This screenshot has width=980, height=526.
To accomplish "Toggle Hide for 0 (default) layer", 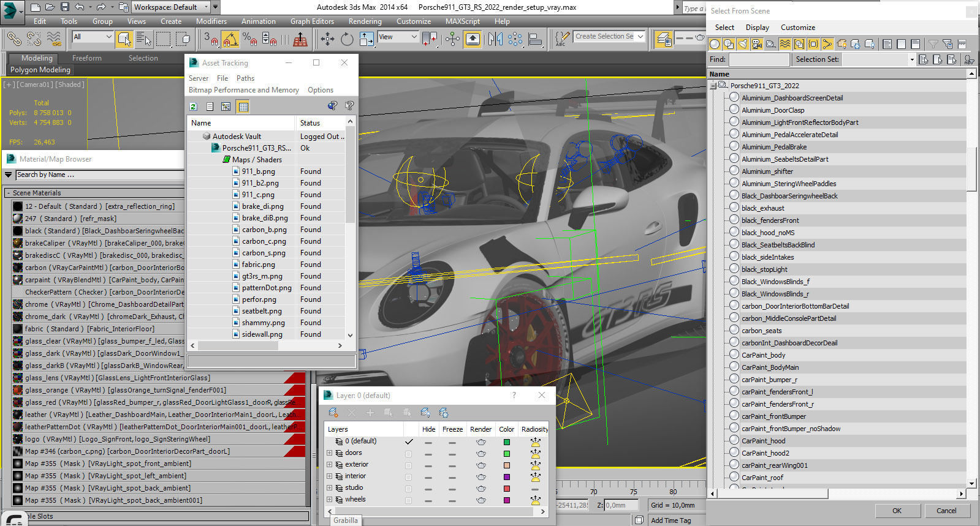I will pyautogui.click(x=428, y=442).
